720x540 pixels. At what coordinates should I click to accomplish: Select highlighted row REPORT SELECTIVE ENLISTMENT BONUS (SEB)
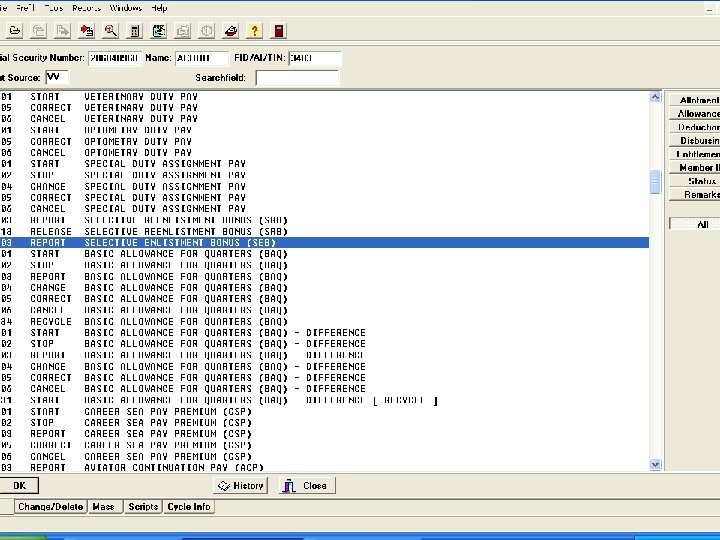coord(324,242)
